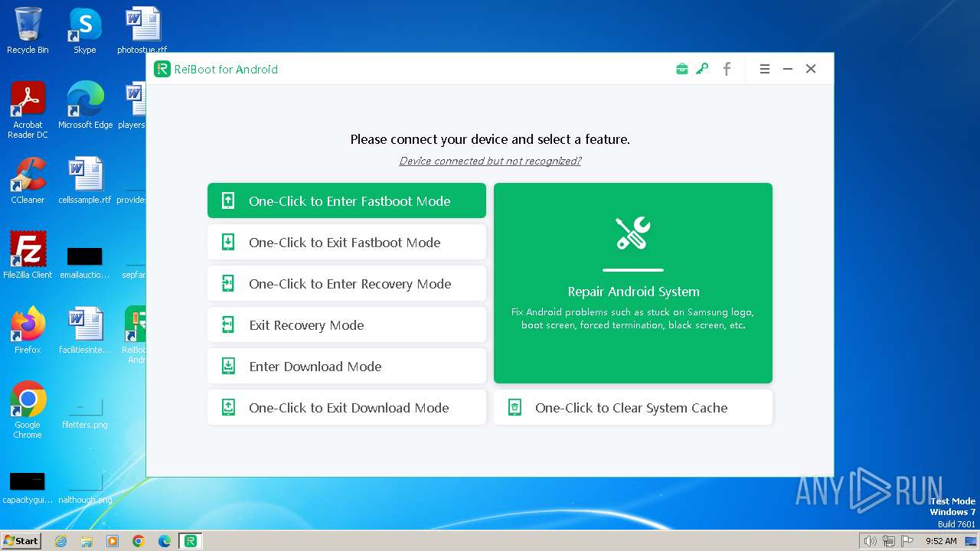Open Repair Android System feature
Viewport: 980px width, 551px height.
633,283
